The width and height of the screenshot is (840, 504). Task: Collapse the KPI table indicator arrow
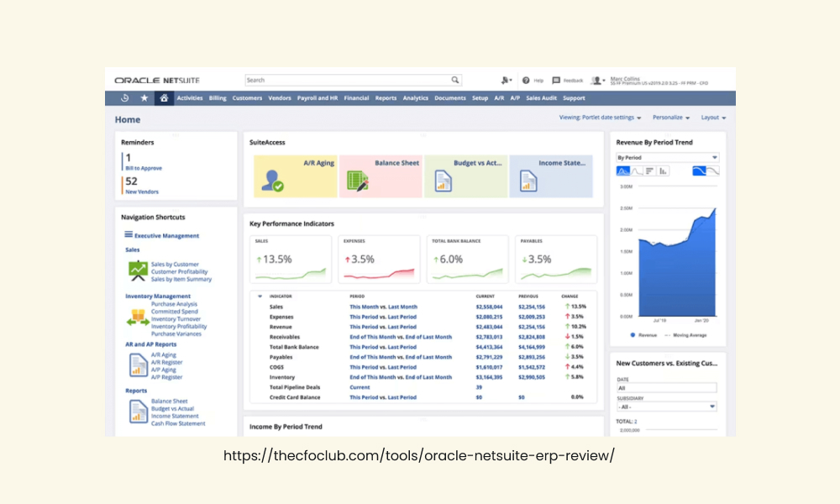260,297
